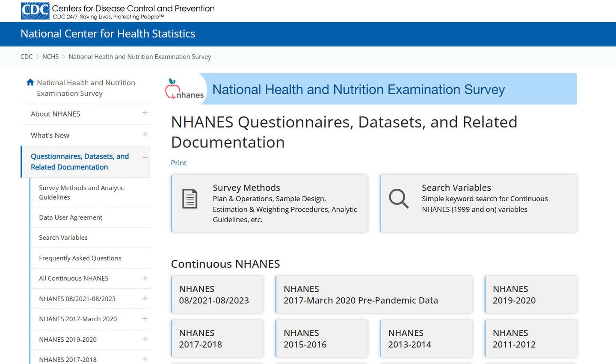This screenshot has width=616, height=364.
Task: Go to NCHS breadcrumb link
Action: (x=50, y=57)
